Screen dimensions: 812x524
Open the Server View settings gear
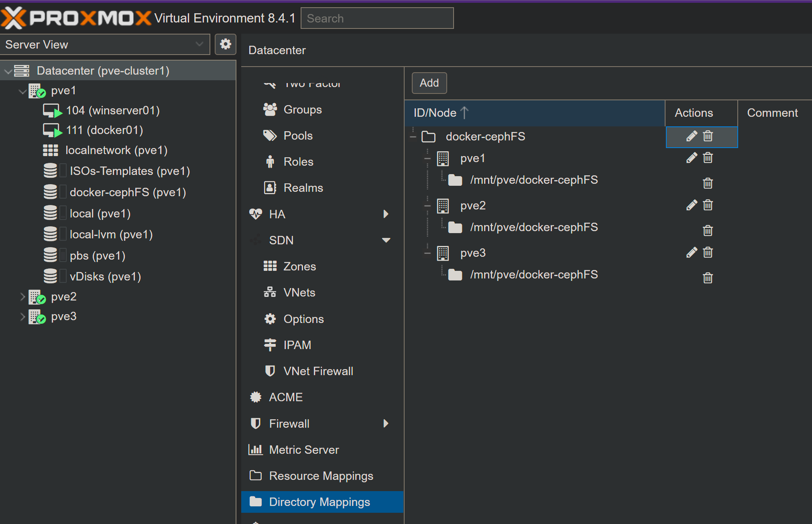226,44
